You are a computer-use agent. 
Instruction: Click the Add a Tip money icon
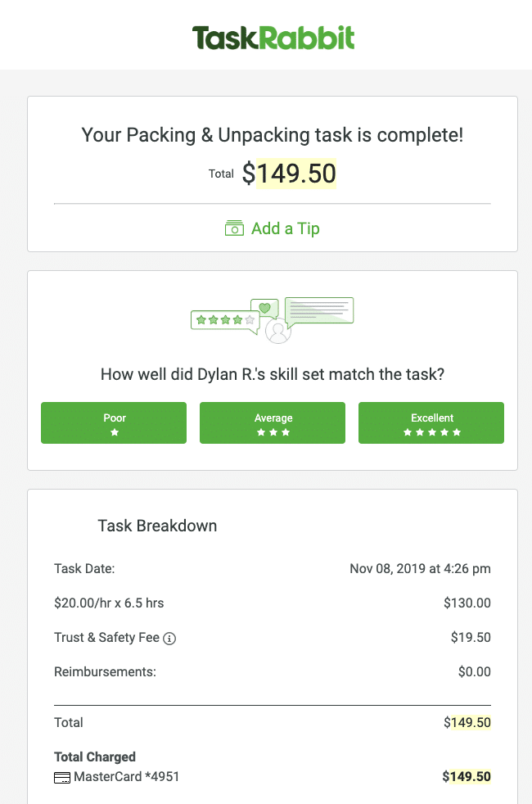(234, 228)
